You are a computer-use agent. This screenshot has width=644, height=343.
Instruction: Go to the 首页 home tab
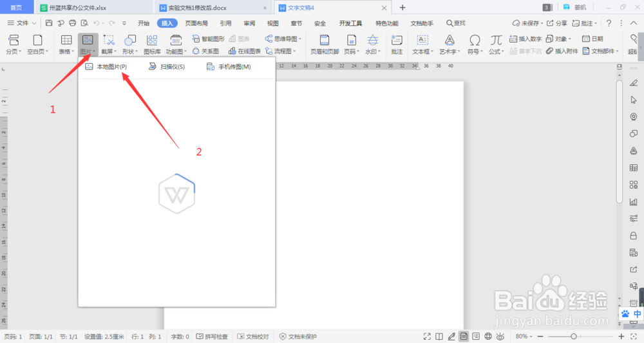(x=16, y=8)
